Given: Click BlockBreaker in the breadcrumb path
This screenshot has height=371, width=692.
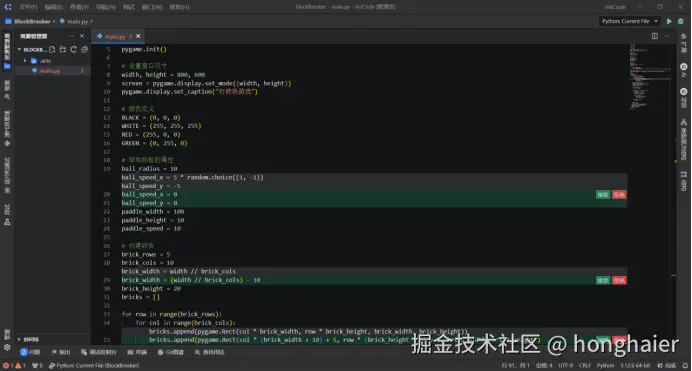Looking at the screenshot, I should click(32, 21).
